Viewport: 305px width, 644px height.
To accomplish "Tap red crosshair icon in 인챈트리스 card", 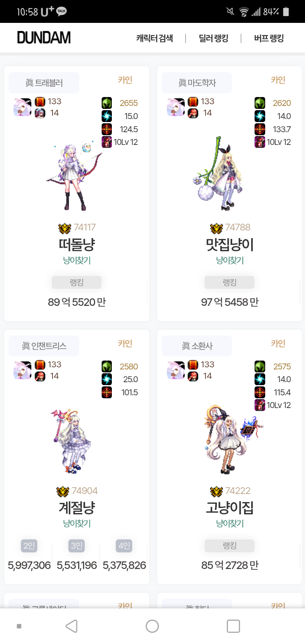I will point(107,392).
